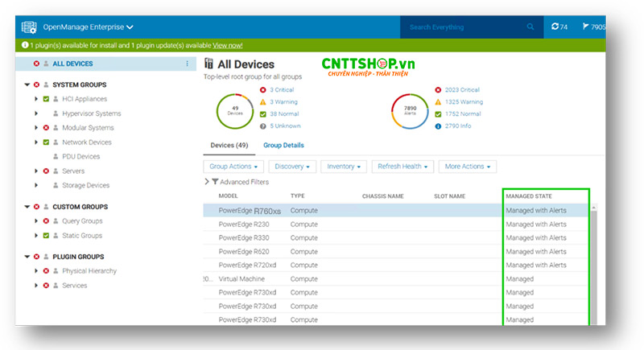Viewport: 644px width, 350px height.
Task: Open the Discovery dropdown
Action: point(292,167)
